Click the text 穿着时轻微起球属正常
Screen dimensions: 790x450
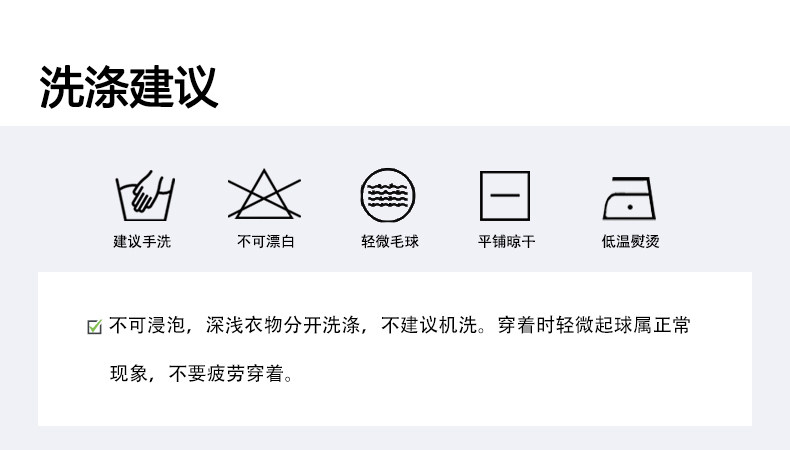[x=594, y=326]
